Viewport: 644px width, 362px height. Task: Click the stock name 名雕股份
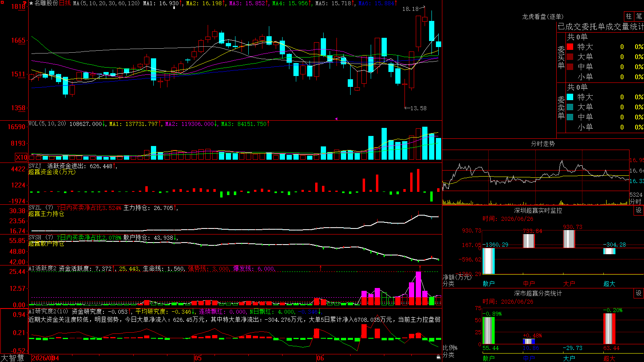click(46, 3)
